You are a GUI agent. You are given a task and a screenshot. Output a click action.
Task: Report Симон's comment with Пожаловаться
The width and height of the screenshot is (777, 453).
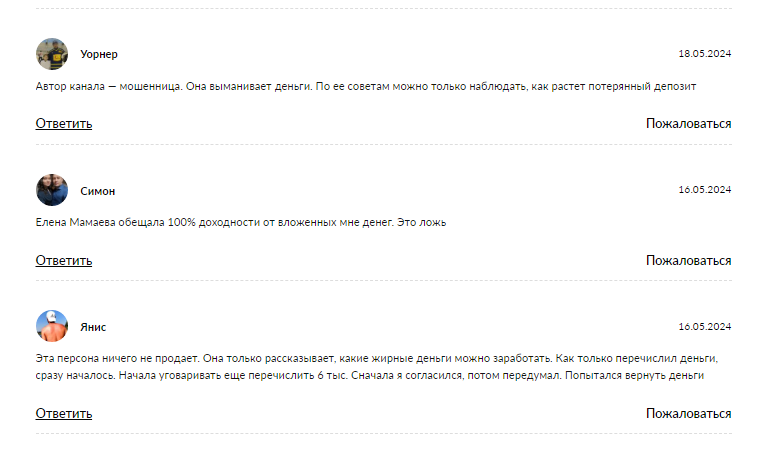pos(688,260)
